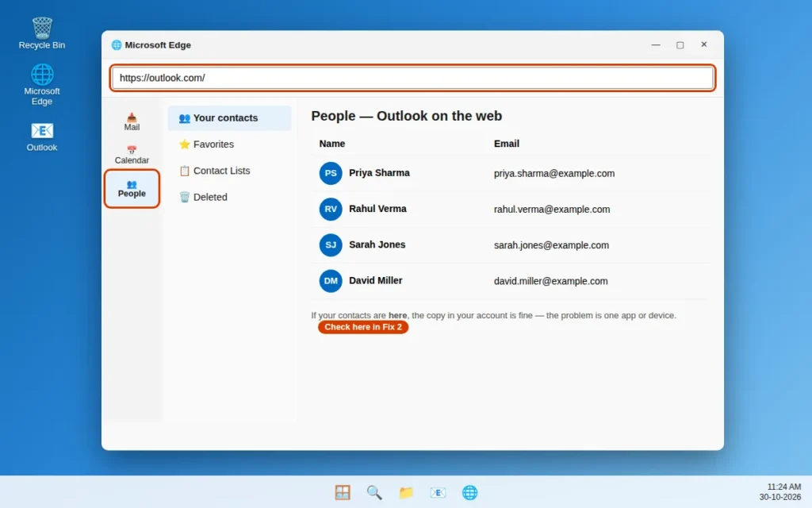812x508 pixels.
Task: Click the DM avatar for David Miller
Action: pyautogui.click(x=331, y=281)
